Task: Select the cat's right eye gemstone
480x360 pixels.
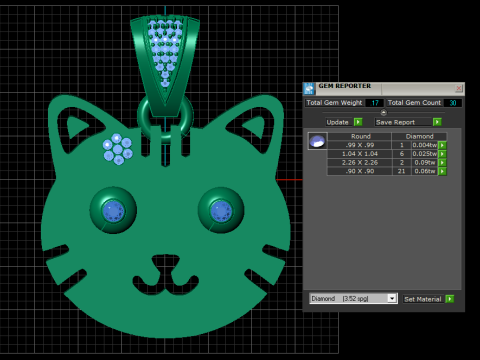Action: pos(220,211)
